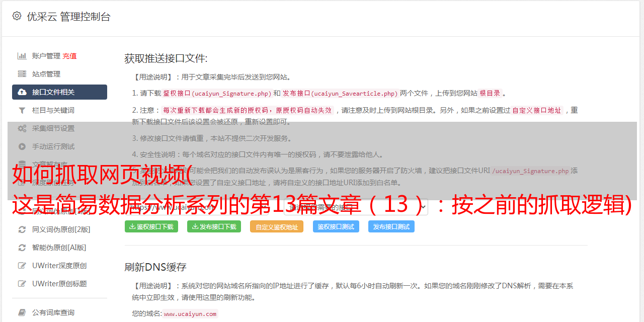Viewport: 644px width, 322px height.
Task: Click the gears icon next to 采集细节设置
Action: coord(22,128)
